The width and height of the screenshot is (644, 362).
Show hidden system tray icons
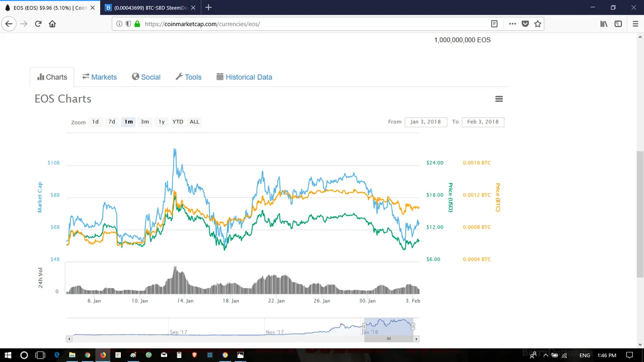[545, 355]
